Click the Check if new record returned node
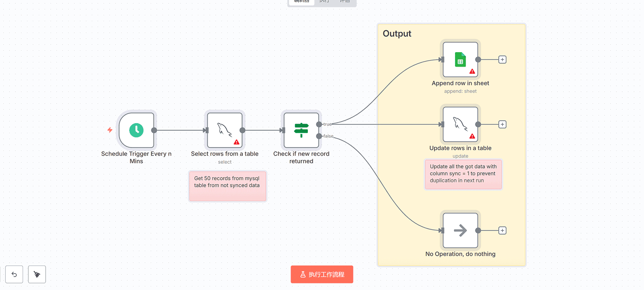The width and height of the screenshot is (644, 290). coord(301,130)
